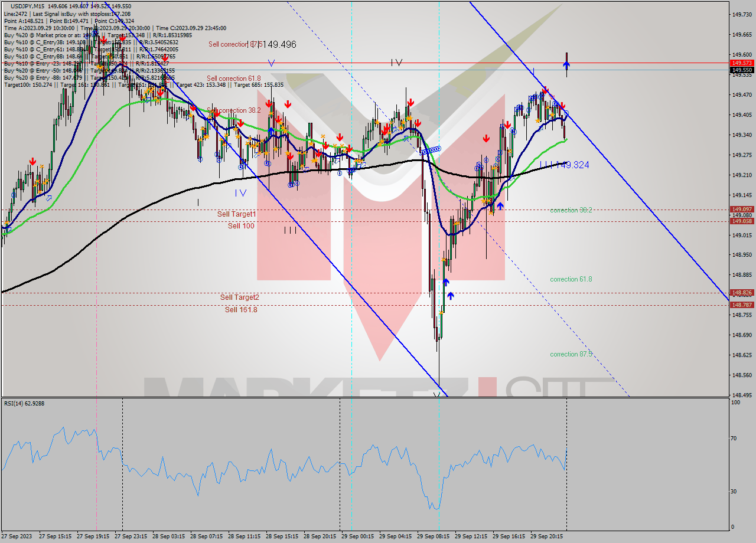Click the '27 Sep 2023' date label
756x543 pixels.
[16, 537]
